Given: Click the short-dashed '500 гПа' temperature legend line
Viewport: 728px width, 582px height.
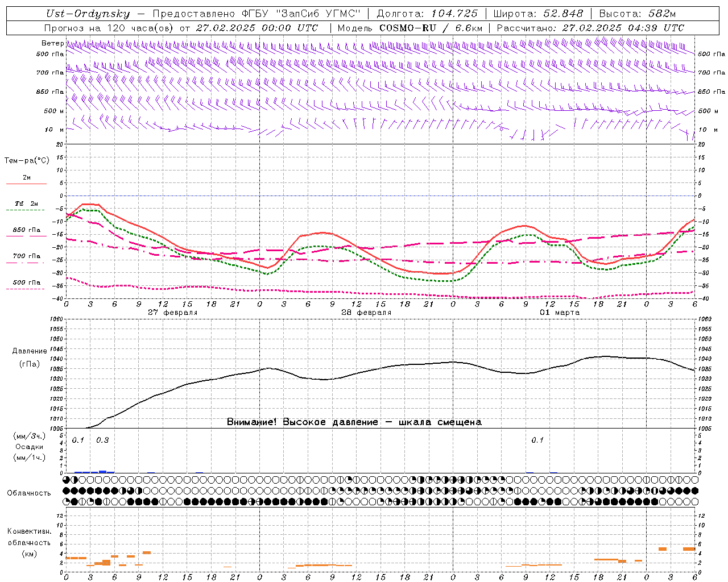Looking at the screenshot, I should coord(25,289).
